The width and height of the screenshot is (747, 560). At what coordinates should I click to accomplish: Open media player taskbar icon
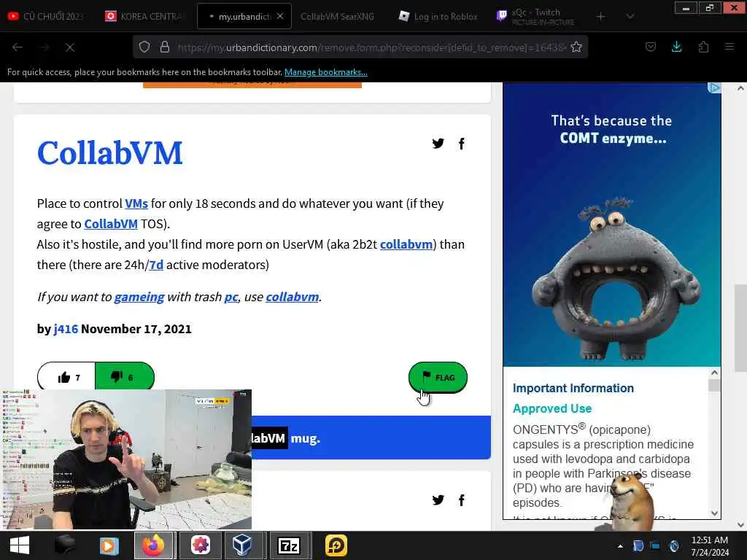pos(109,545)
